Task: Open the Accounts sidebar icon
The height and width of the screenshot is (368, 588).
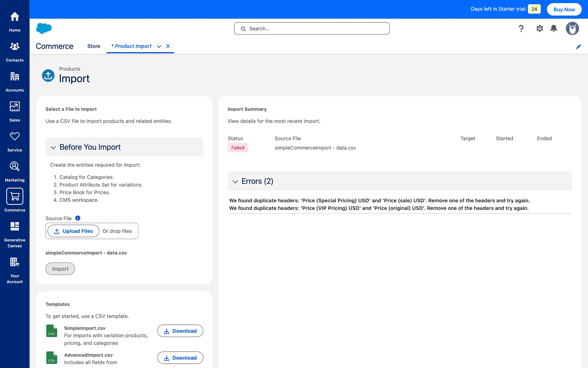Action: click(15, 77)
